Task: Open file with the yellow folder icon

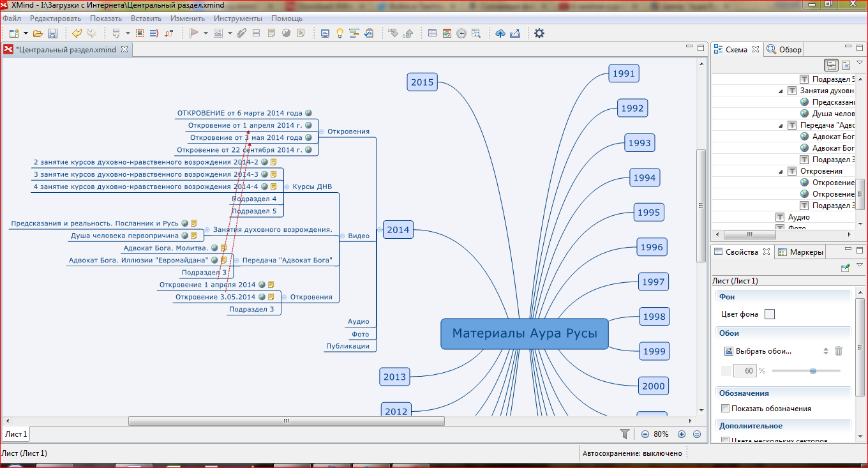Action: tap(38, 33)
